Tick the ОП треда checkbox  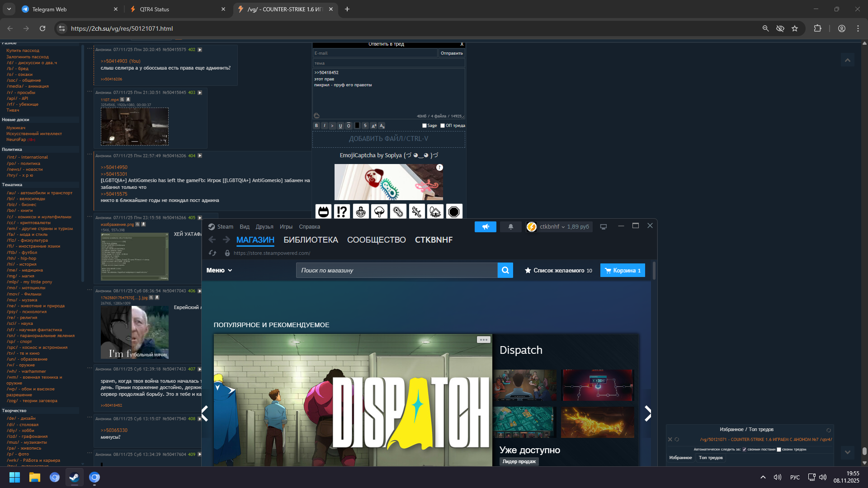click(443, 126)
